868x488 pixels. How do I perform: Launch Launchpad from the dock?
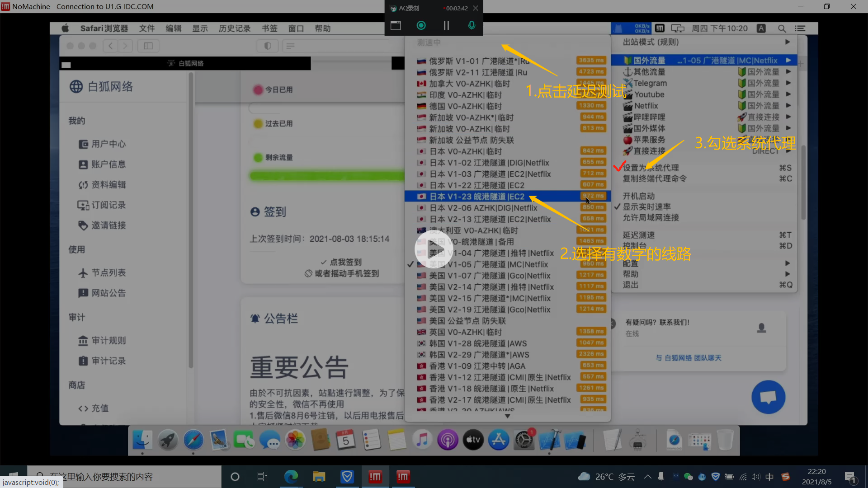pos(168,440)
